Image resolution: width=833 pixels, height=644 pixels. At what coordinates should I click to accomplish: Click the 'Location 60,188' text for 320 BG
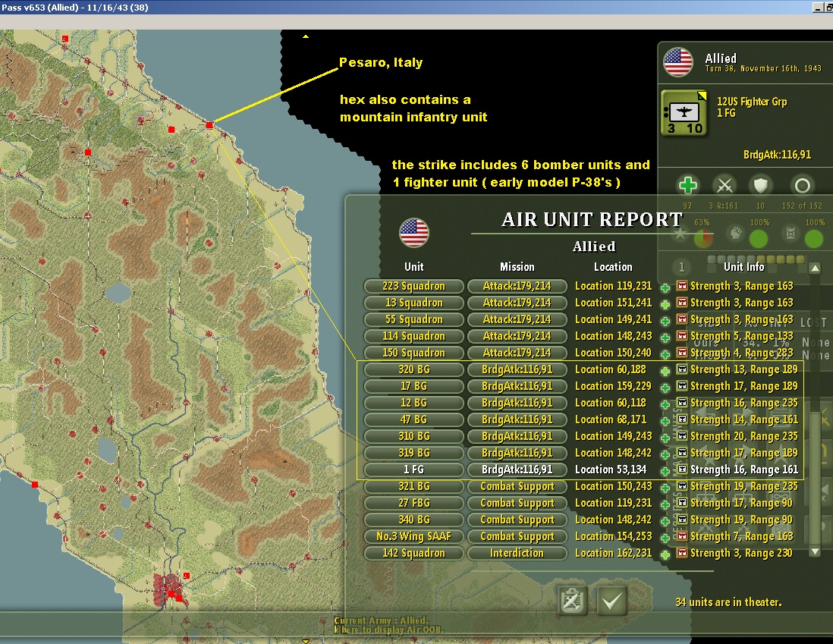tap(611, 369)
